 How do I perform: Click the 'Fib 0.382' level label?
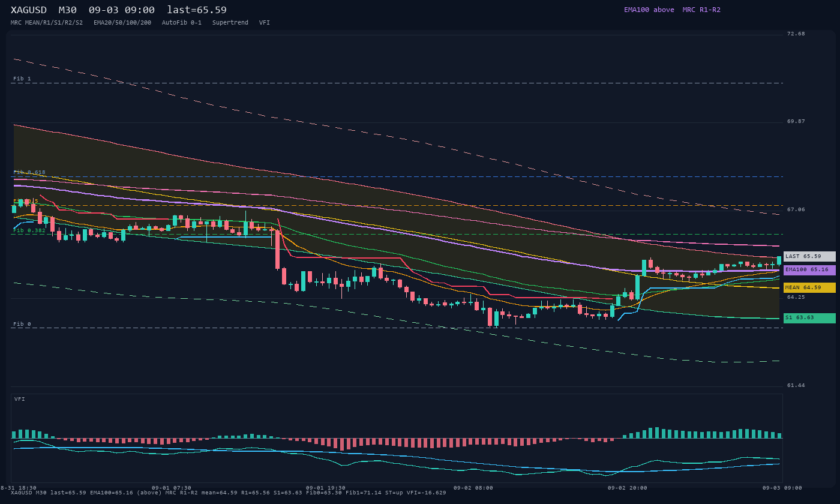tap(29, 230)
